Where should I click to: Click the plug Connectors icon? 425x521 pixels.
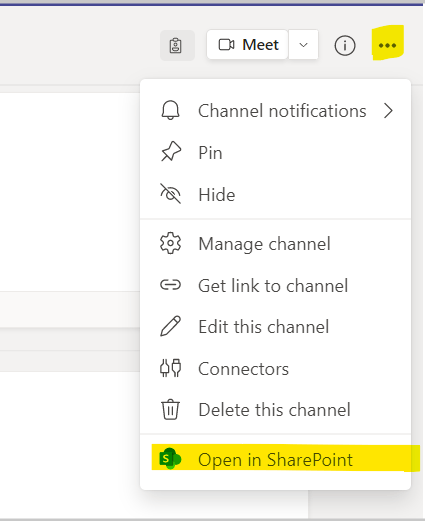point(170,368)
